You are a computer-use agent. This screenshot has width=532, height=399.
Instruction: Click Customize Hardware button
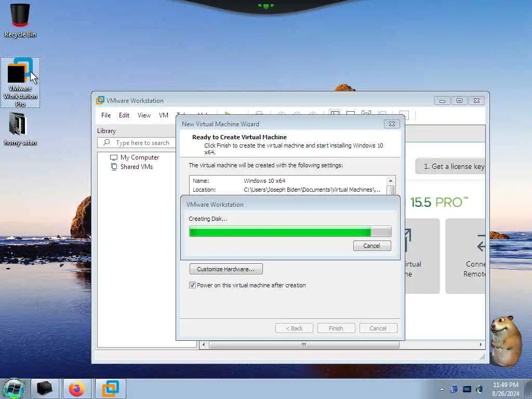226,269
